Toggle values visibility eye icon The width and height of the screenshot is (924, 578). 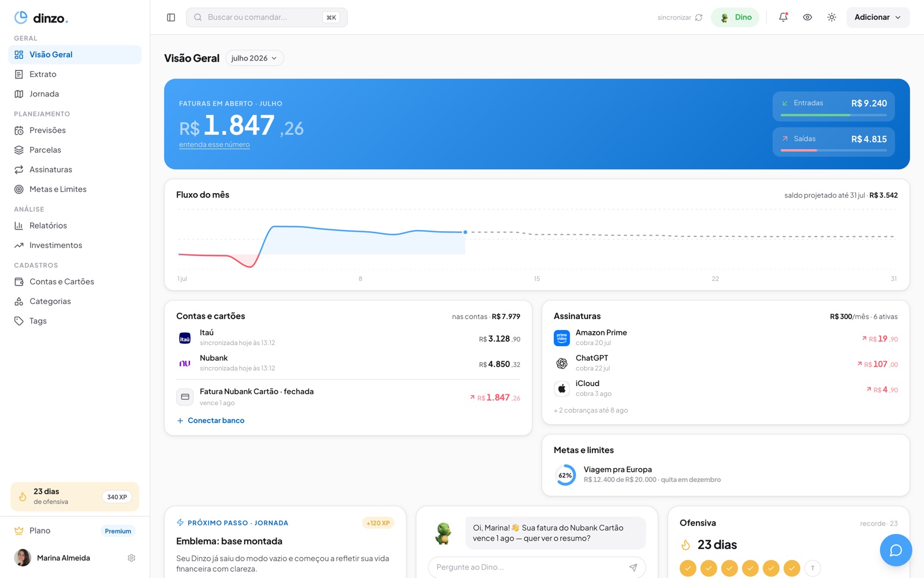[x=807, y=17]
